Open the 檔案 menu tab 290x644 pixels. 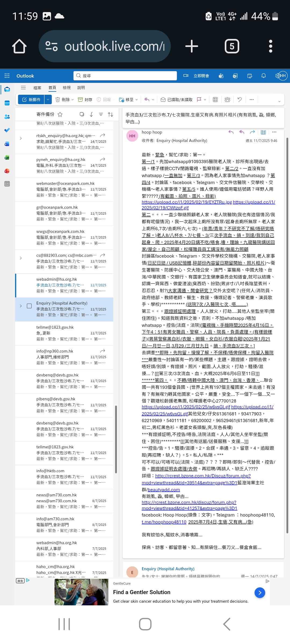tap(37, 88)
